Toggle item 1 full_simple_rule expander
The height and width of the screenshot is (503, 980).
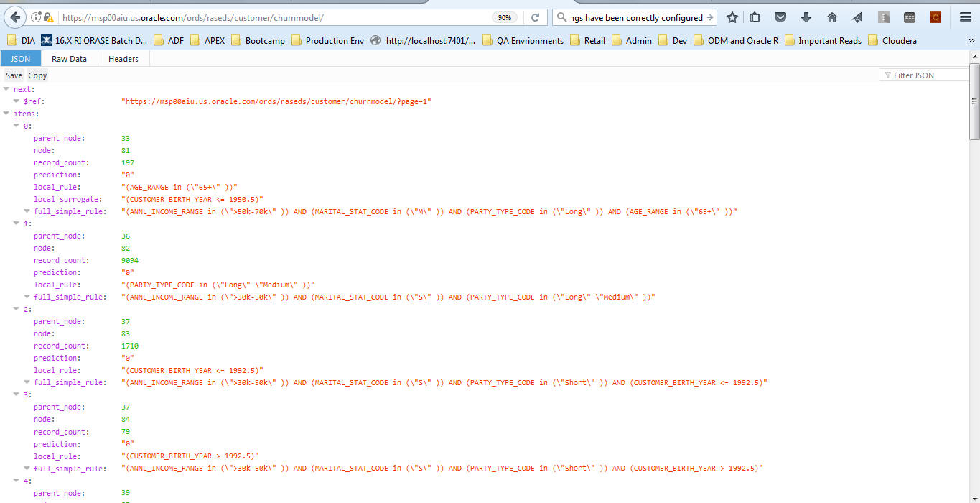coord(27,297)
